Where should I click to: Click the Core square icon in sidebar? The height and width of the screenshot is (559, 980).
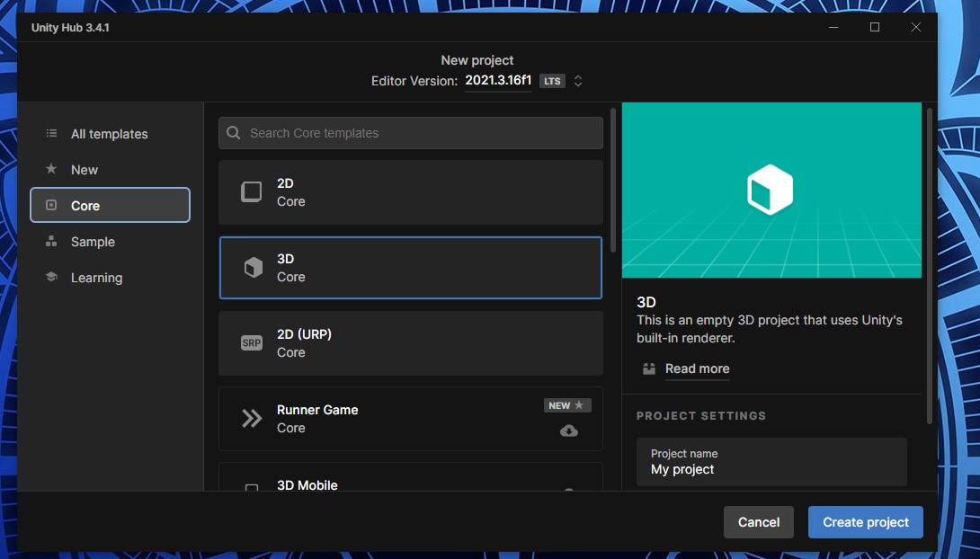51,205
